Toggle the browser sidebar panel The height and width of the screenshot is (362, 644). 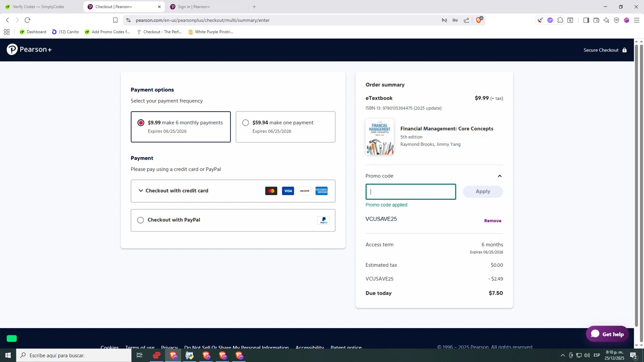[x=586, y=20]
